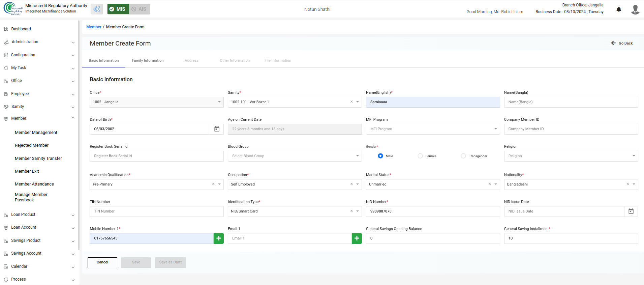The image size is (644, 285).
Task: Switch to File Information tab
Action: 278,61
